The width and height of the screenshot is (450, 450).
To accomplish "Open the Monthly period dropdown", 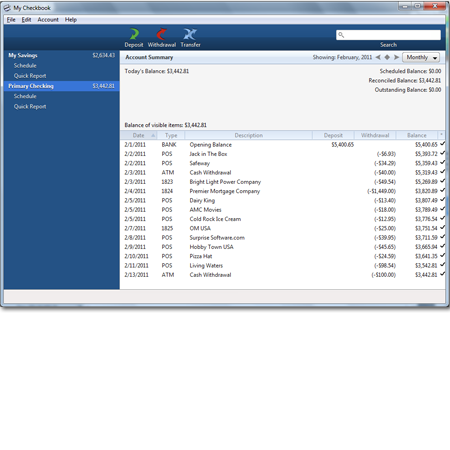I will pos(421,57).
